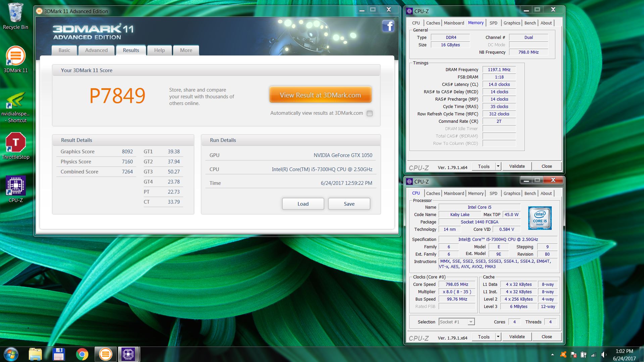Open the Caches tab in upper CPU-Z
644x362 pixels.
[433, 23]
